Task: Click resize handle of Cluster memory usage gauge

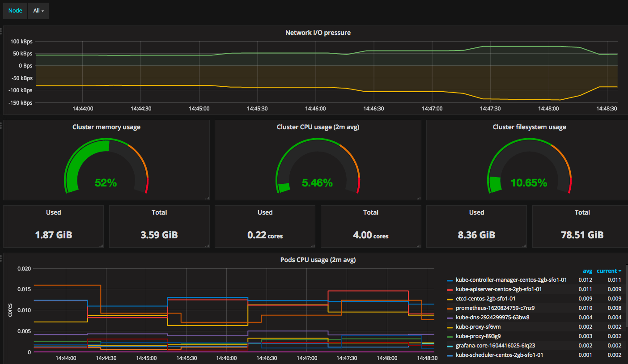Action: 207,198
